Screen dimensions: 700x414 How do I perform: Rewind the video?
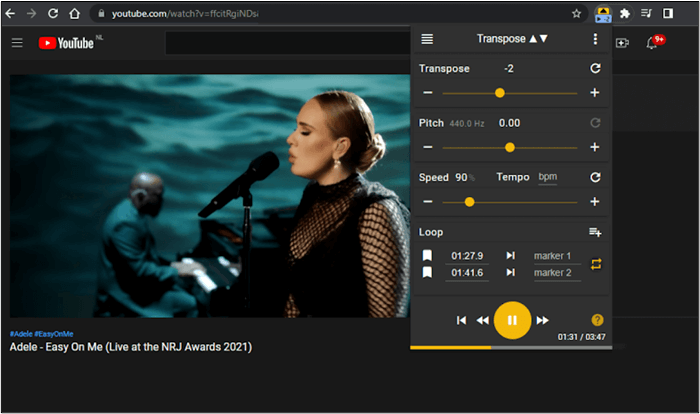[483, 320]
